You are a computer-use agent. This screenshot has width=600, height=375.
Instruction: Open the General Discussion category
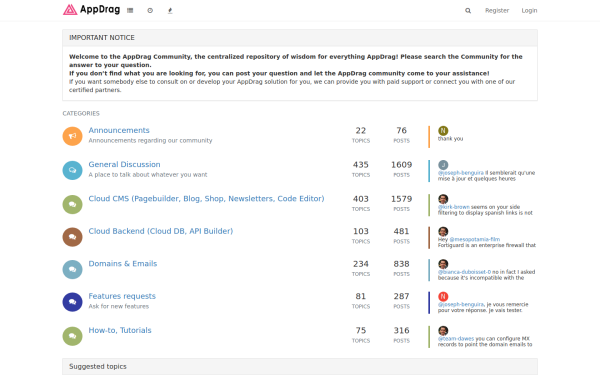point(124,164)
